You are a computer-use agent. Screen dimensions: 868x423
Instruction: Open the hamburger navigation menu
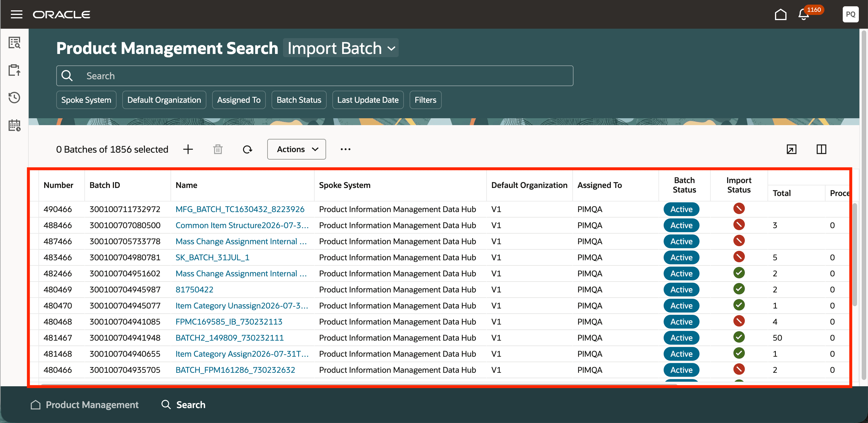tap(17, 14)
